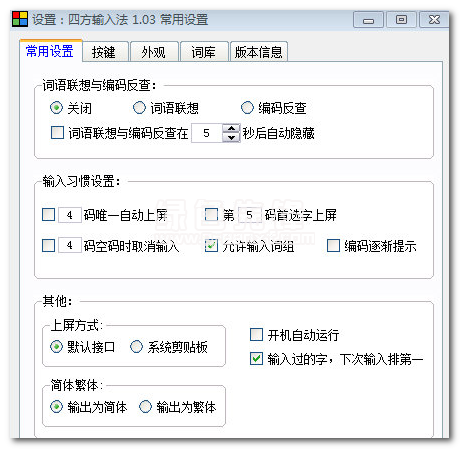Uncheck 输入过的字下次输入排第一
This screenshot has width=460, height=449.
point(256,359)
